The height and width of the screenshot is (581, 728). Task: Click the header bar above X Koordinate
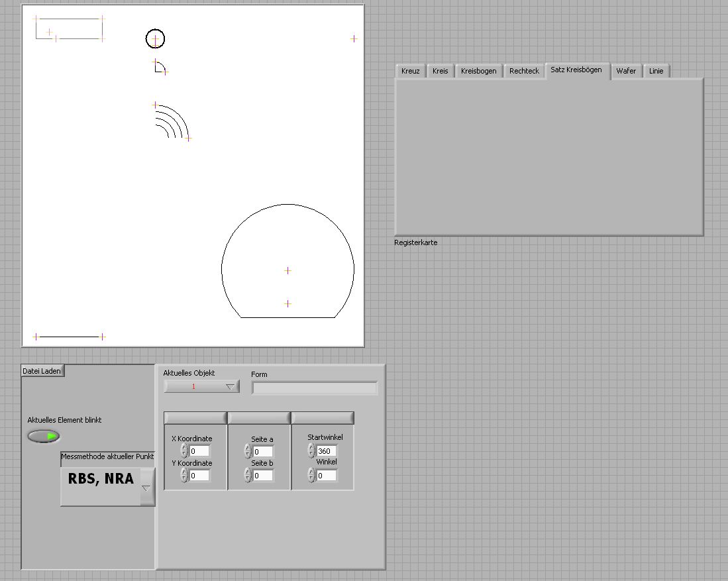coord(195,417)
